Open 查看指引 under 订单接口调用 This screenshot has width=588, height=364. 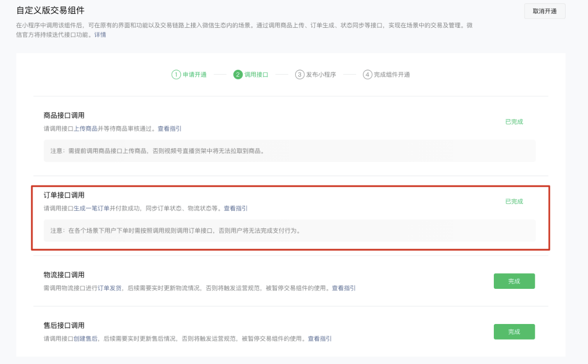point(236,208)
